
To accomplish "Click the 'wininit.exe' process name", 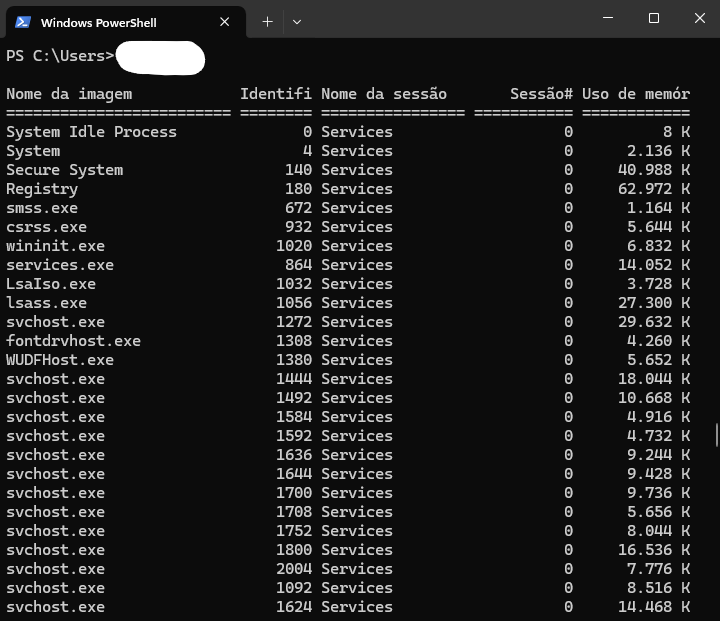I will [x=55, y=246].
